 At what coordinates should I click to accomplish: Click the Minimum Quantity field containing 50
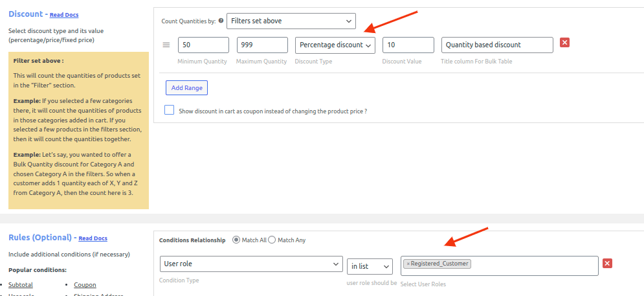[x=203, y=45]
